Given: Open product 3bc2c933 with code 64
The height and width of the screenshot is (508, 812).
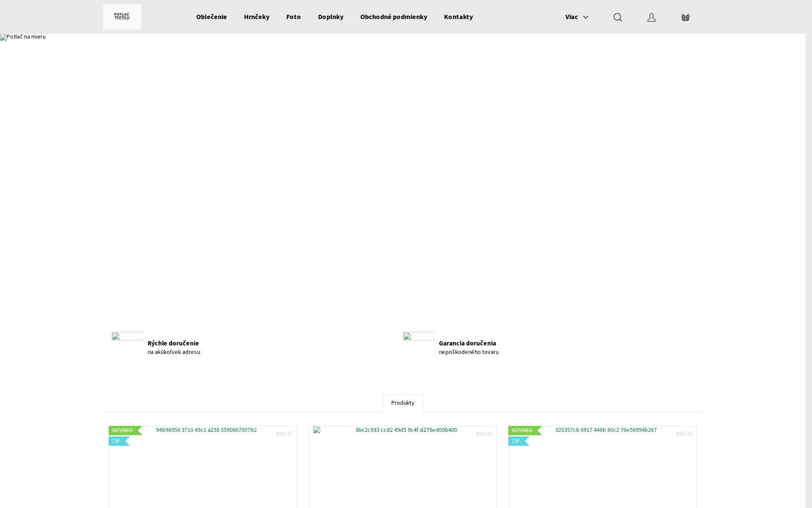Looking at the screenshot, I should (406, 430).
